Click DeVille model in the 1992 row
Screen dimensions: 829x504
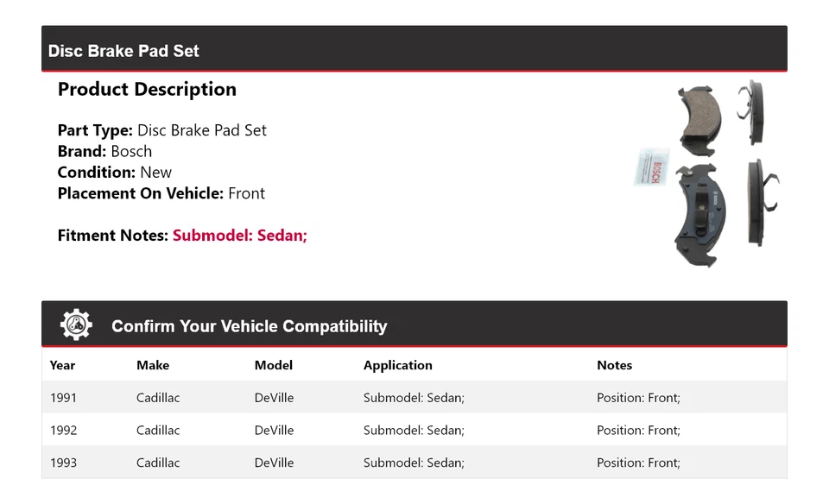coord(274,430)
